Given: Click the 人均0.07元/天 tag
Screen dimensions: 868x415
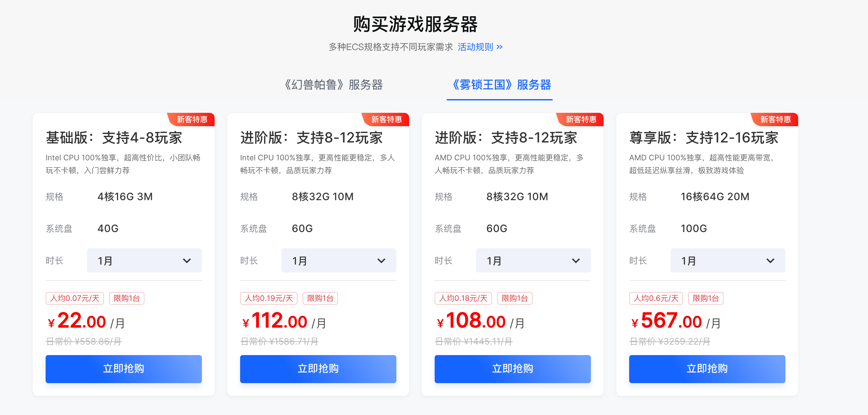Looking at the screenshot, I should (x=75, y=298).
